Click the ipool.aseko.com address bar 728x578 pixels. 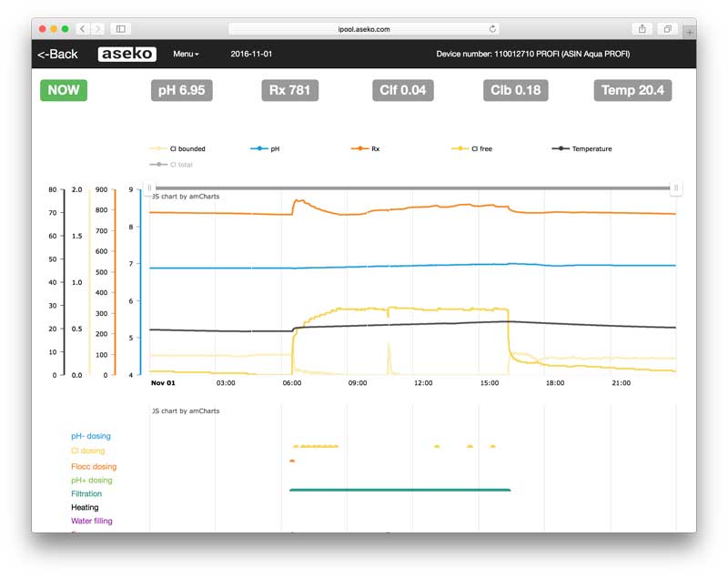364,28
